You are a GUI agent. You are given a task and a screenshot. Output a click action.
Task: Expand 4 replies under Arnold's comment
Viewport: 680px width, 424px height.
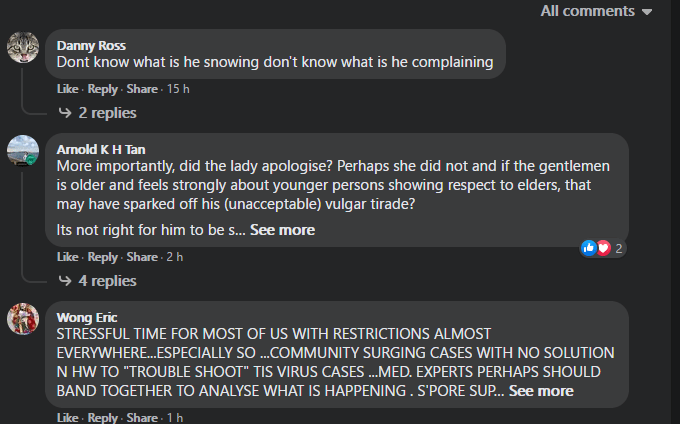[x=98, y=281]
